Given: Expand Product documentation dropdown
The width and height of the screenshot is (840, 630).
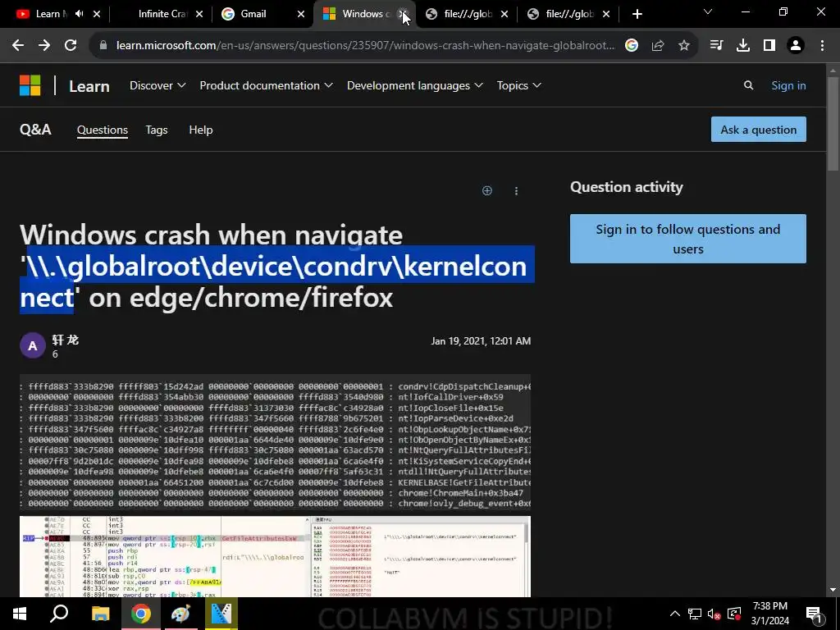Looking at the screenshot, I should (267, 85).
